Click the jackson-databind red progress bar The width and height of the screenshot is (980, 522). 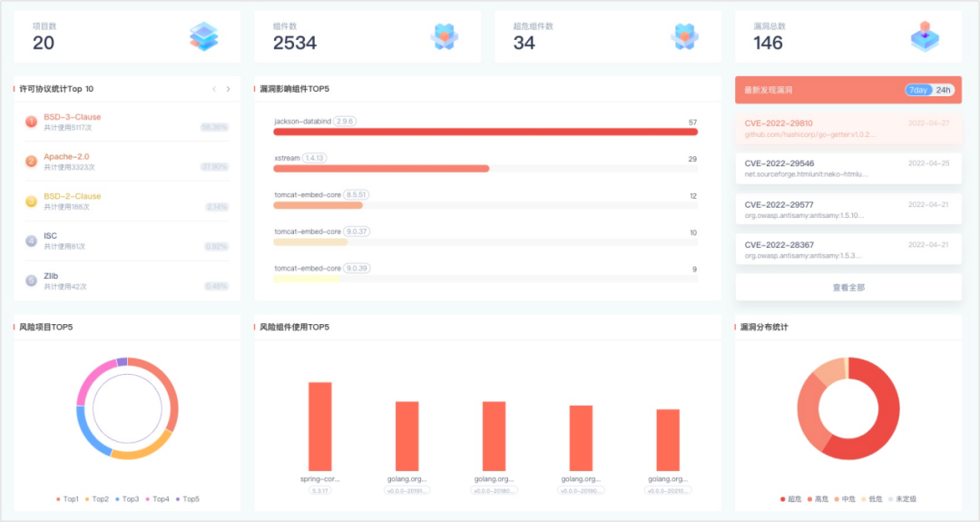[485, 132]
